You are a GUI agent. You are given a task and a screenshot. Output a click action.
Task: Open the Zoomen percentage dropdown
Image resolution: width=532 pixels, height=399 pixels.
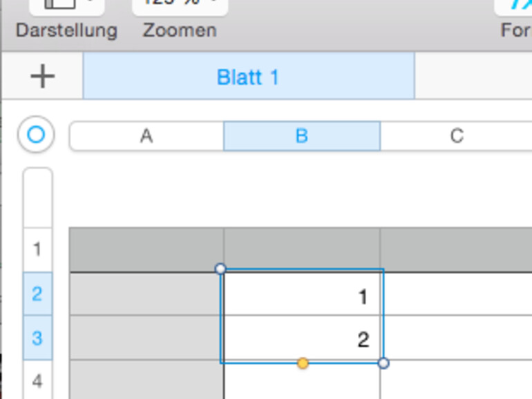click(180, 6)
